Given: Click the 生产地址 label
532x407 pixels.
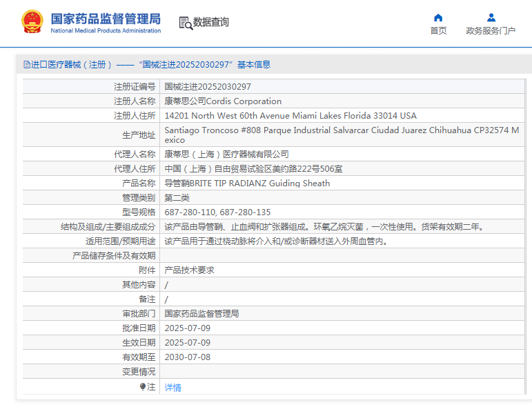Looking at the screenshot, I should (139, 135).
